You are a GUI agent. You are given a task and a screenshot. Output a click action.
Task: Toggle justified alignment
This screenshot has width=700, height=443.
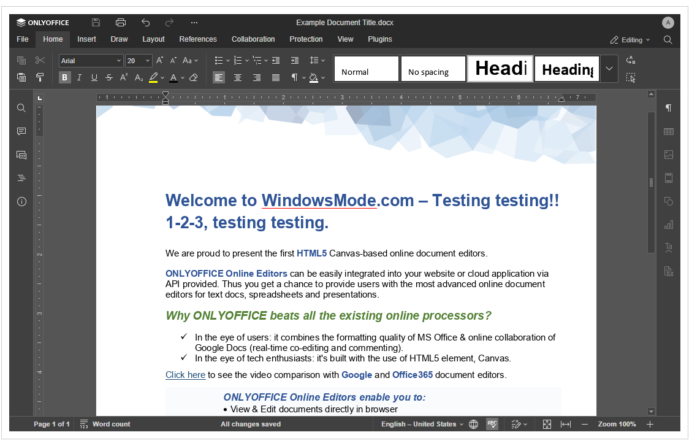275,78
